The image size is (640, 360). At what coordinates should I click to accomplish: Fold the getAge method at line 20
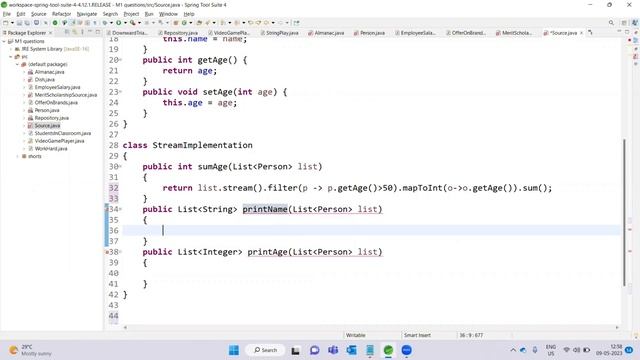pos(120,60)
